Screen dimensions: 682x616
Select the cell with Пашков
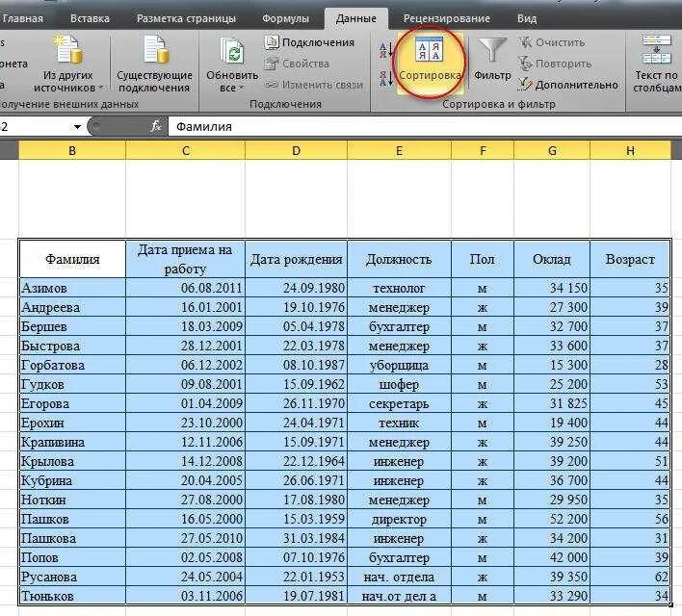pos(72,519)
